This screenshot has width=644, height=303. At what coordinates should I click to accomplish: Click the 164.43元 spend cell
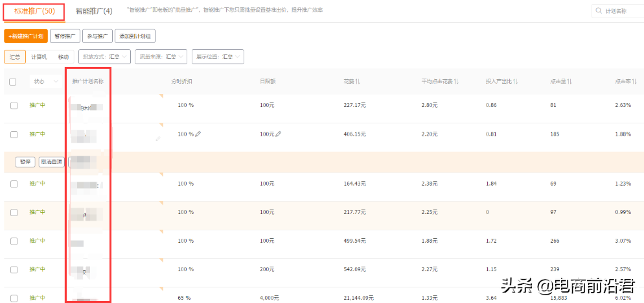(x=354, y=184)
